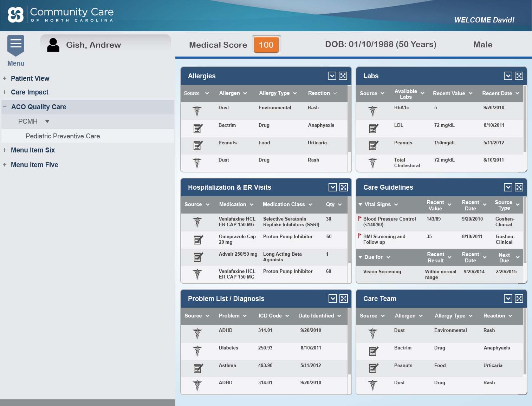Click the Community Care logo
This screenshot has height=406, width=532.
click(60, 15)
